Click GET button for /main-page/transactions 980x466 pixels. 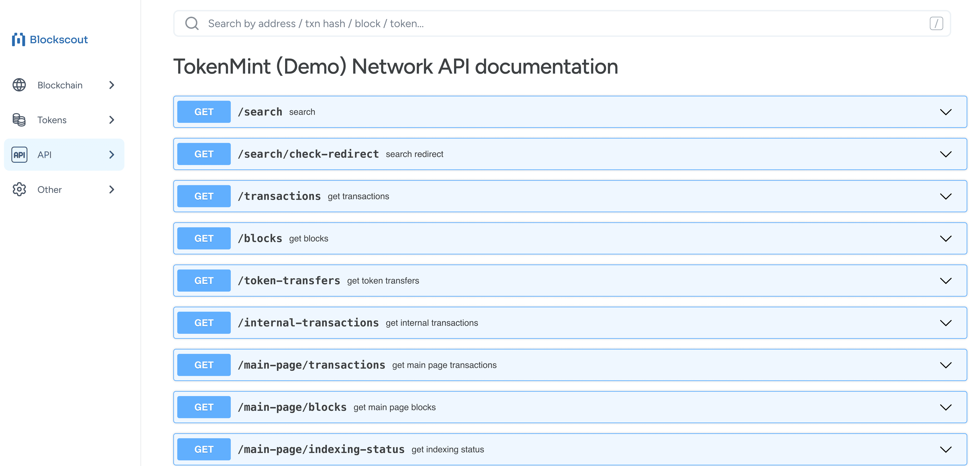tap(204, 365)
